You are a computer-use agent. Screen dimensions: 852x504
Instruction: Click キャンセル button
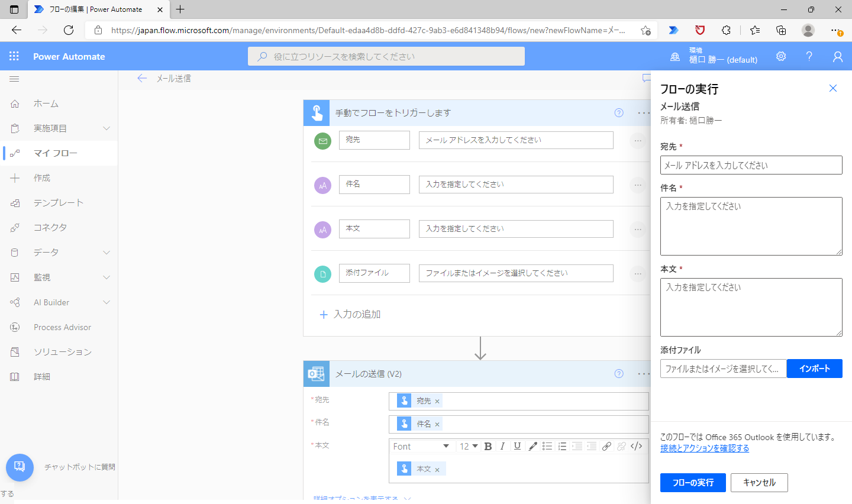click(760, 483)
